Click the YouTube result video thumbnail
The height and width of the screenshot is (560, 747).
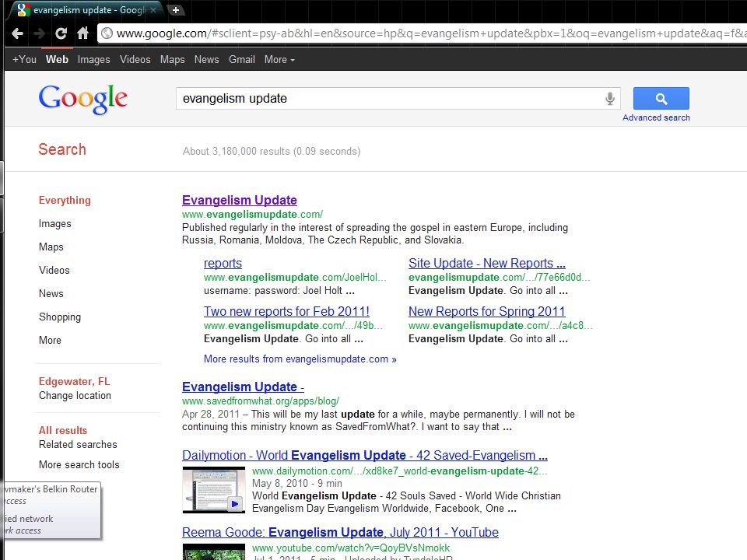click(x=214, y=551)
